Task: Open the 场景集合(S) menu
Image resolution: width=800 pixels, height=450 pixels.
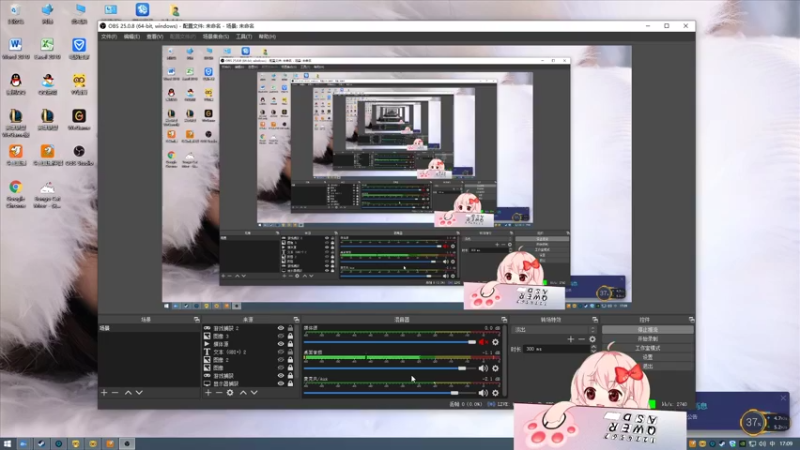Action: click(x=216, y=37)
